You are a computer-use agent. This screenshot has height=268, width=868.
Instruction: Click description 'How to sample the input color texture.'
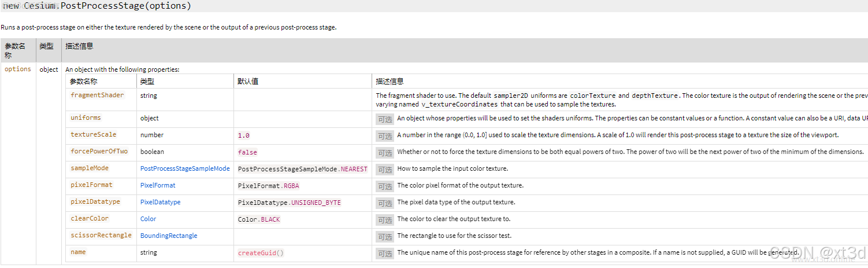[452, 169]
